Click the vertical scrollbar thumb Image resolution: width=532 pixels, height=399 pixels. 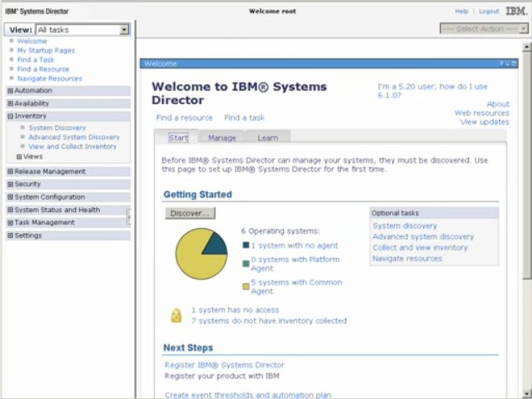(x=526, y=165)
